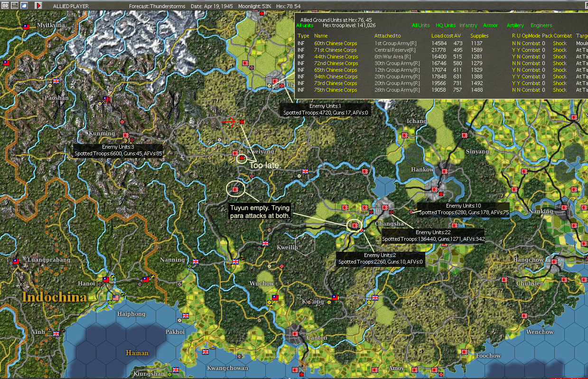Sort list by Load cost header
The image size is (588, 379).
click(x=442, y=36)
